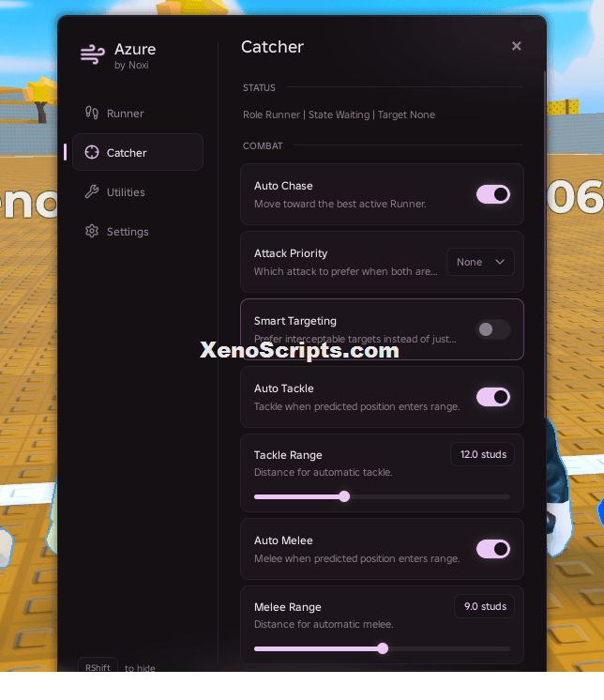The width and height of the screenshot is (604, 700).
Task: Turn off the Auto Tackle switch
Action: point(493,397)
